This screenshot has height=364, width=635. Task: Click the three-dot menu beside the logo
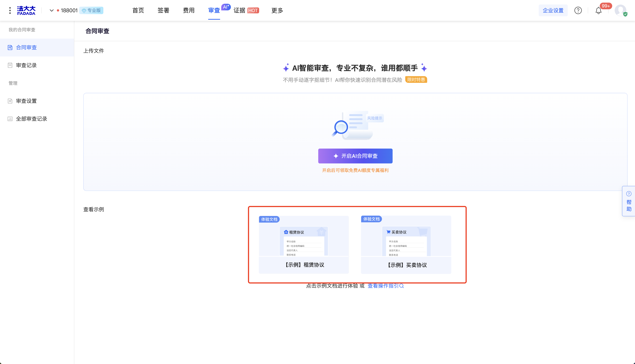10,10
